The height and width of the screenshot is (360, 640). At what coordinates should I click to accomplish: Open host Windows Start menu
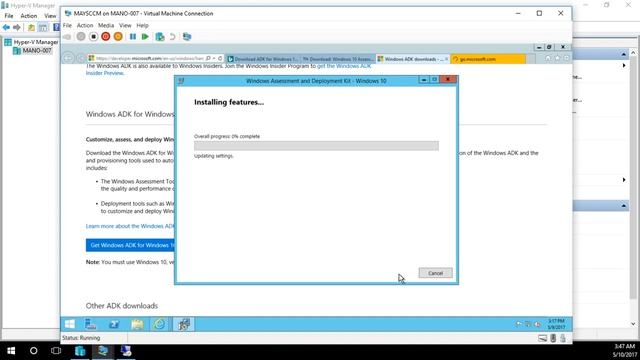coord(11,351)
